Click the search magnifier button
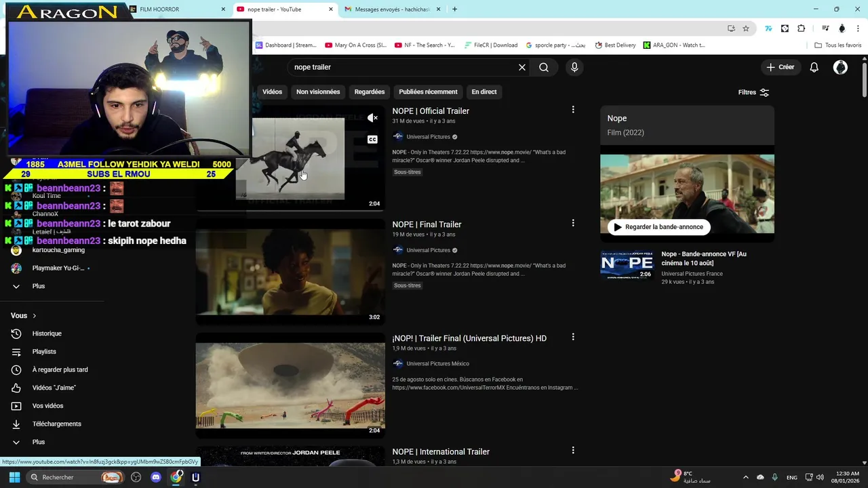This screenshot has width=868, height=488. point(544,67)
